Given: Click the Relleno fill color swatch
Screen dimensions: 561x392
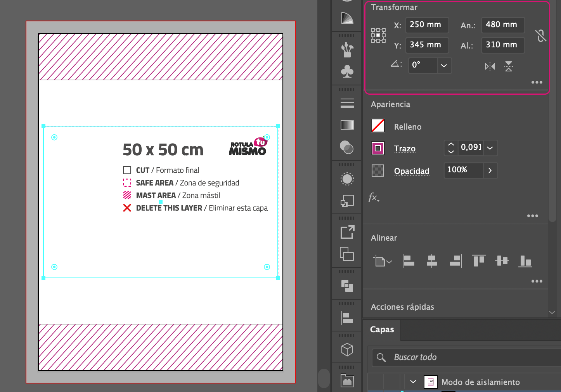Looking at the screenshot, I should tap(378, 126).
